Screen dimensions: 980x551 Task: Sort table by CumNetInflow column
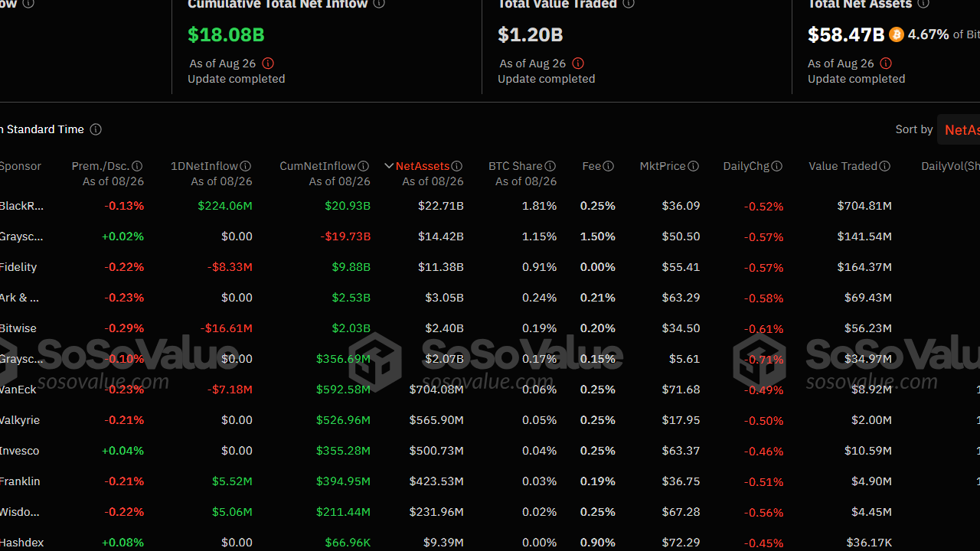coord(318,166)
